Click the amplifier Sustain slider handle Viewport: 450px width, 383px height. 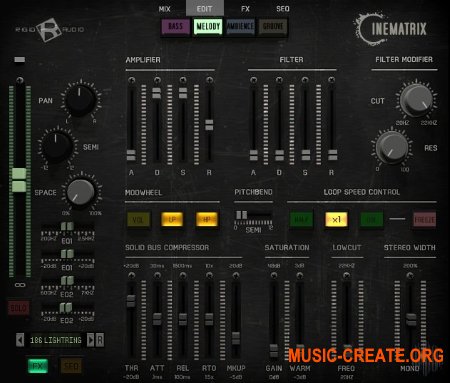(183, 93)
